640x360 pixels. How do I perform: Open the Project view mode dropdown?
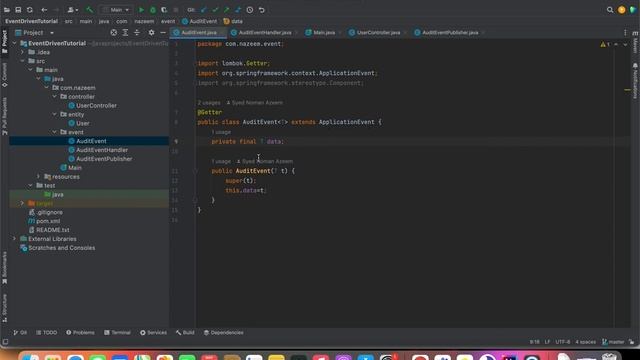click(x=52, y=33)
